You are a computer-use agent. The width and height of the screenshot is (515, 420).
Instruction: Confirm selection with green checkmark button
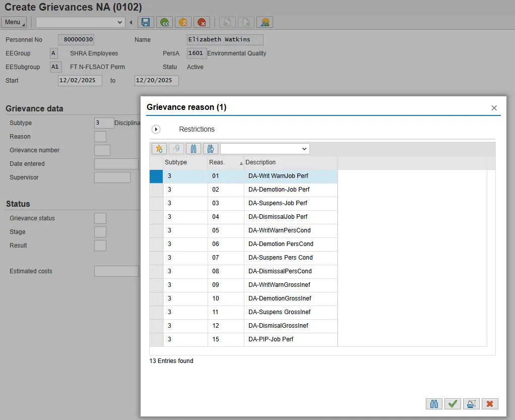tap(453, 403)
